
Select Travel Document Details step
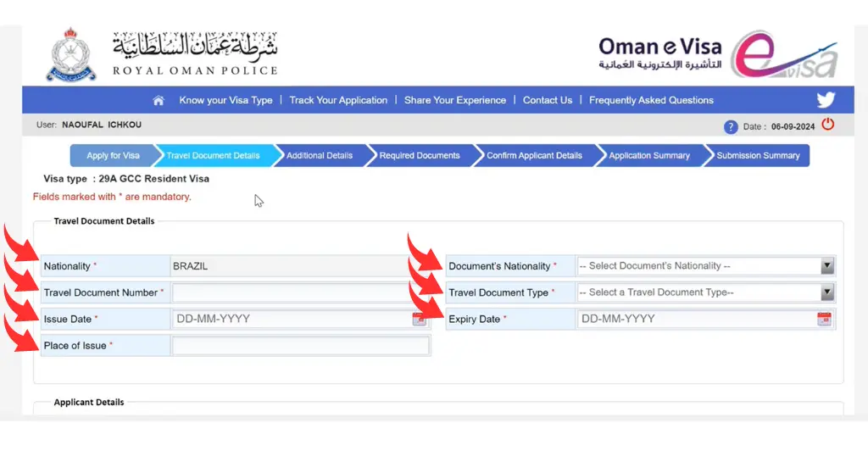[x=213, y=156]
